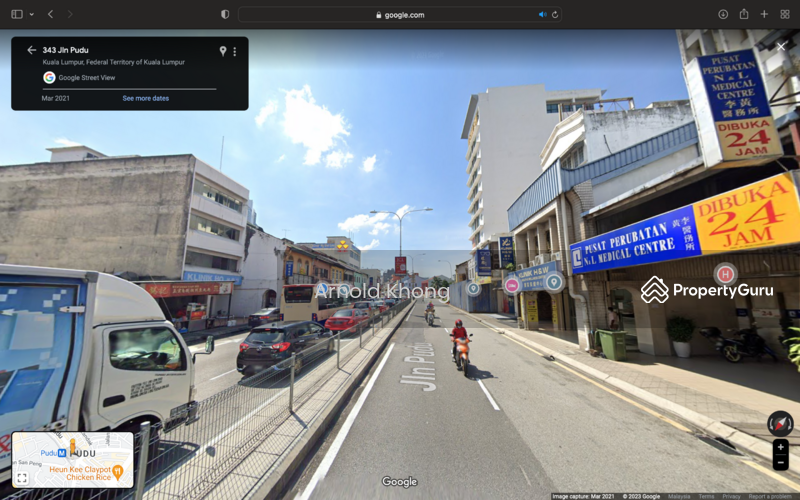Zoom out with the minus button
This screenshot has height=500, width=800.
pyautogui.click(x=780, y=463)
